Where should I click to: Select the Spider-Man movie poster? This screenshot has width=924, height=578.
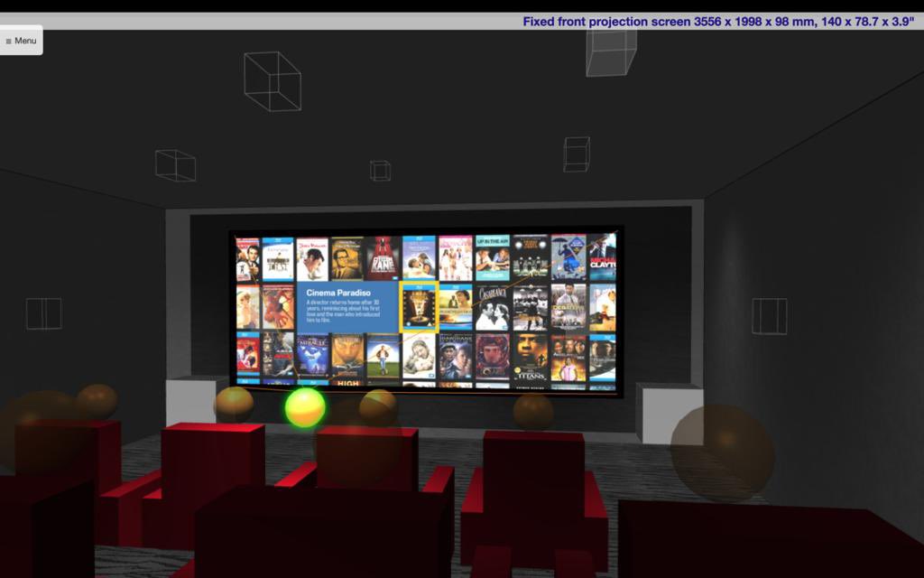coord(278,307)
